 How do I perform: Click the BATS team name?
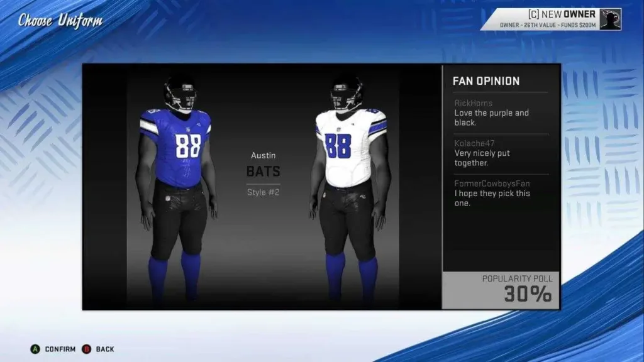(264, 171)
